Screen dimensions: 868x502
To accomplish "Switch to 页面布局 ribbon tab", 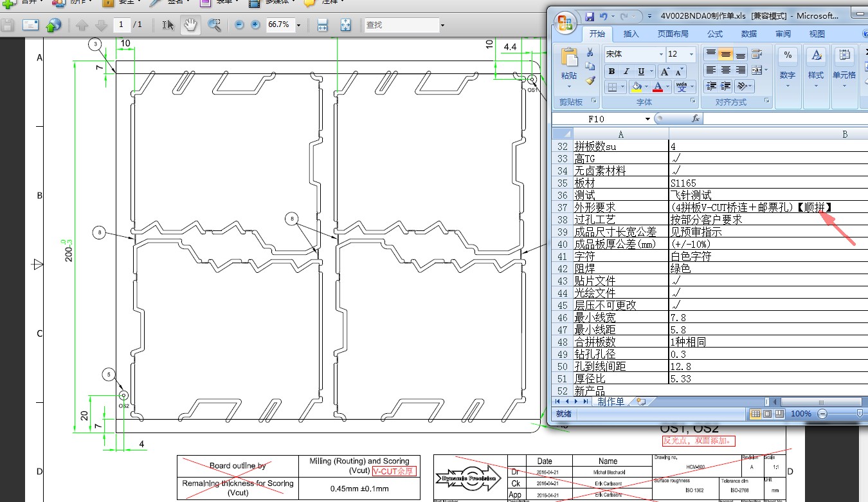I will 673,34.
